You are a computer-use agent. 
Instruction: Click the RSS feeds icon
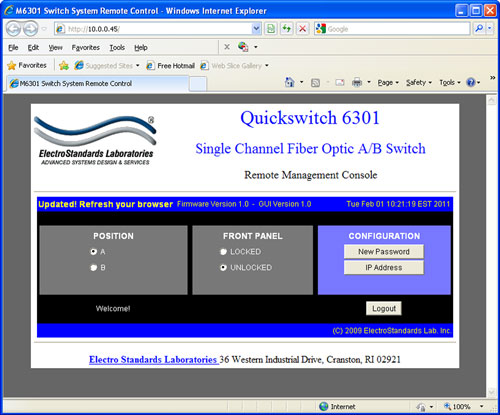coord(315,83)
